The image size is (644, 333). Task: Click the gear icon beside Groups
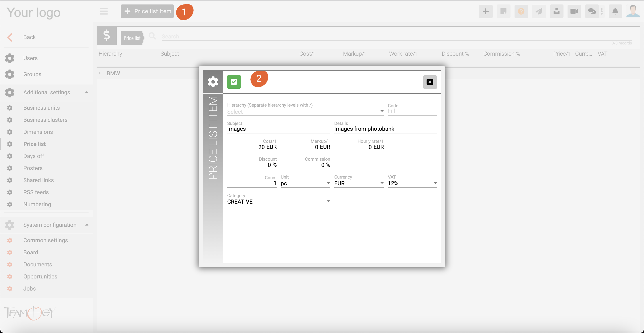[10, 74]
